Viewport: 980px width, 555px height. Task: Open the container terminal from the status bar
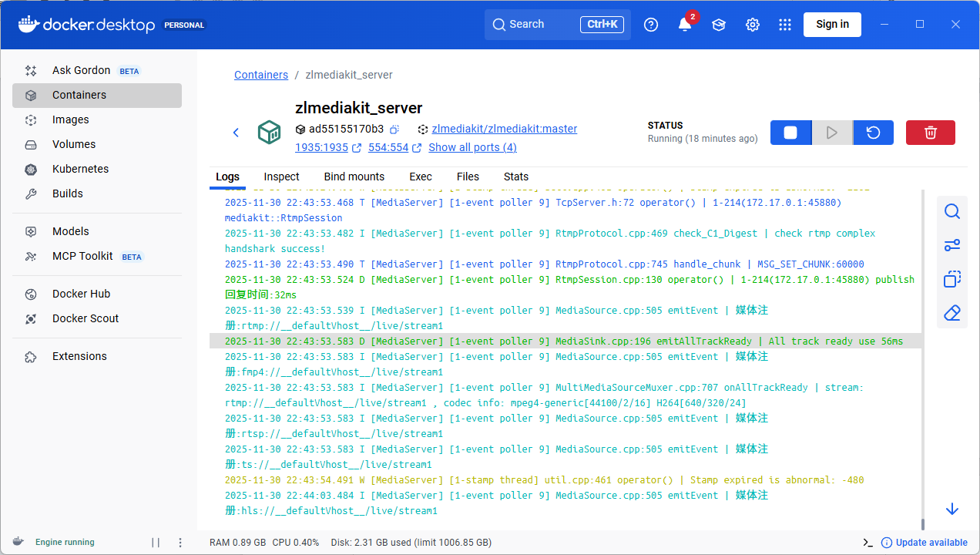tap(867, 543)
